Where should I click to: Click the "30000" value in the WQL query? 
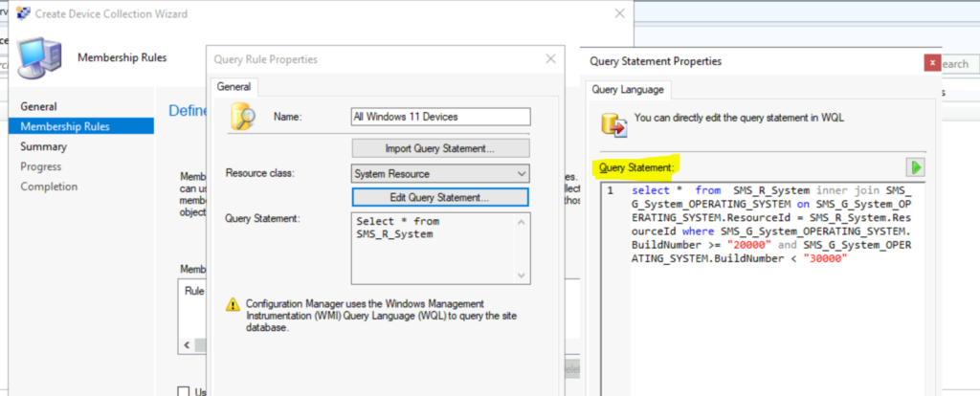[x=825, y=258]
